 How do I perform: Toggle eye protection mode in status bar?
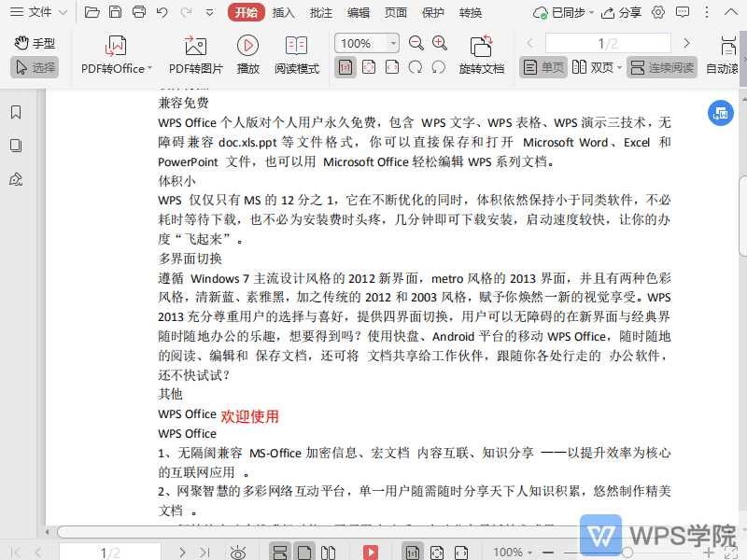pos(239,553)
